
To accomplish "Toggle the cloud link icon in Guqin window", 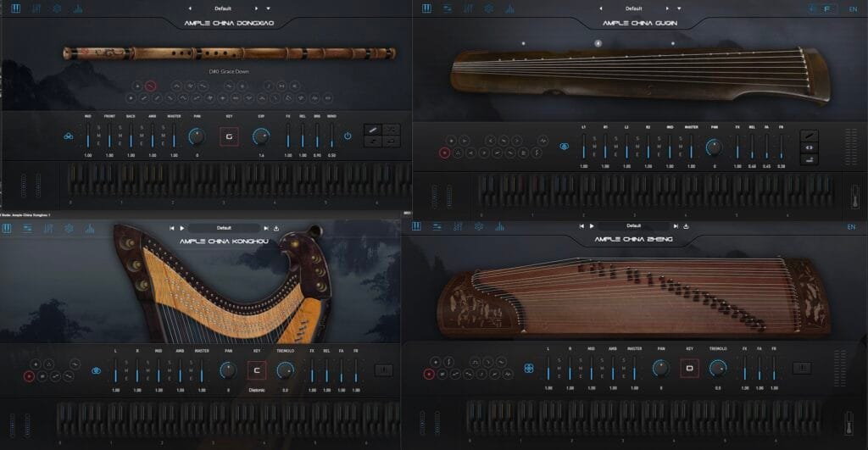I will (564, 147).
